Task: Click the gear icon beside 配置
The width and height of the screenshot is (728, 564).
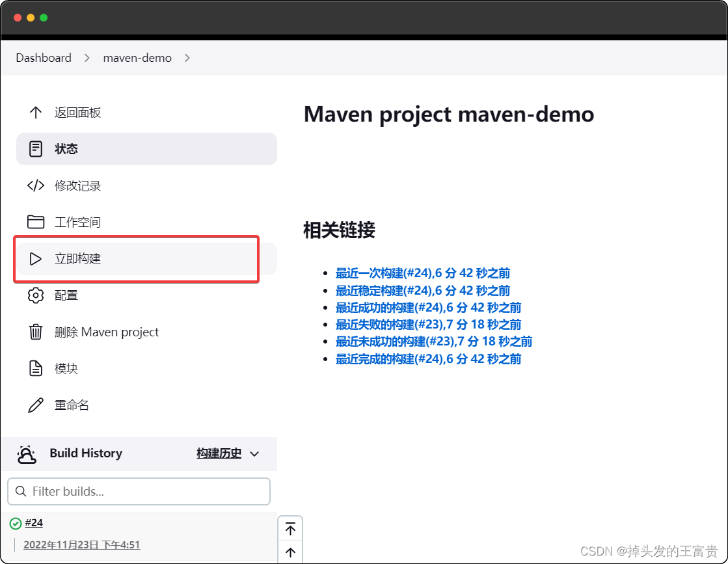Action: coord(36,295)
